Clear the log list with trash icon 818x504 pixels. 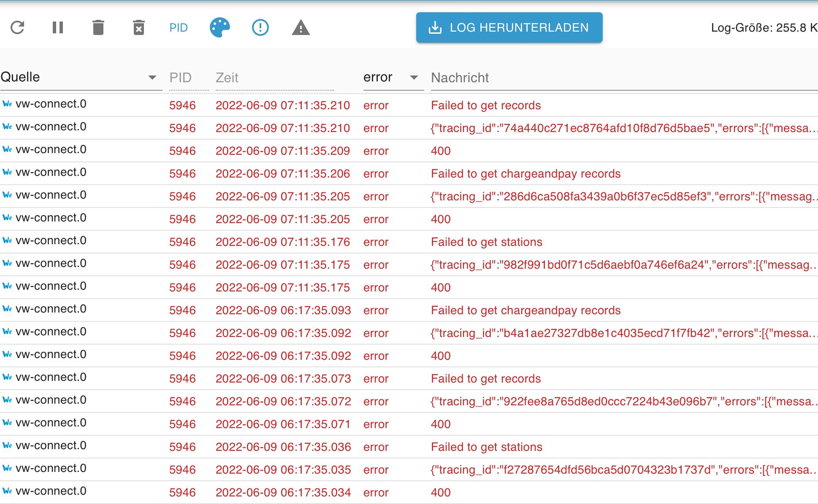98,27
